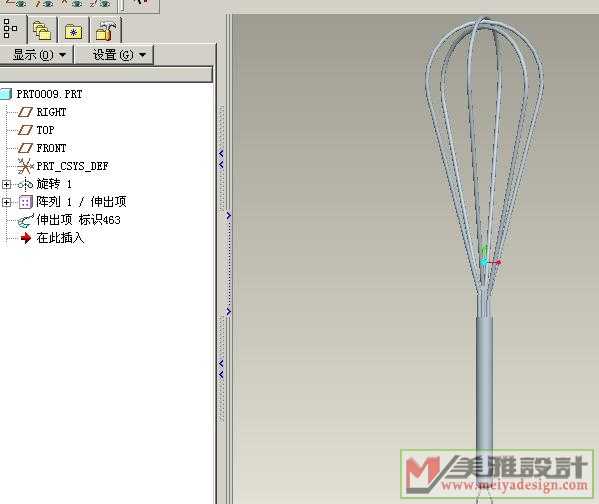Open the 显示 (Show) dropdown menu
The width and height of the screenshot is (599, 504).
(37, 55)
